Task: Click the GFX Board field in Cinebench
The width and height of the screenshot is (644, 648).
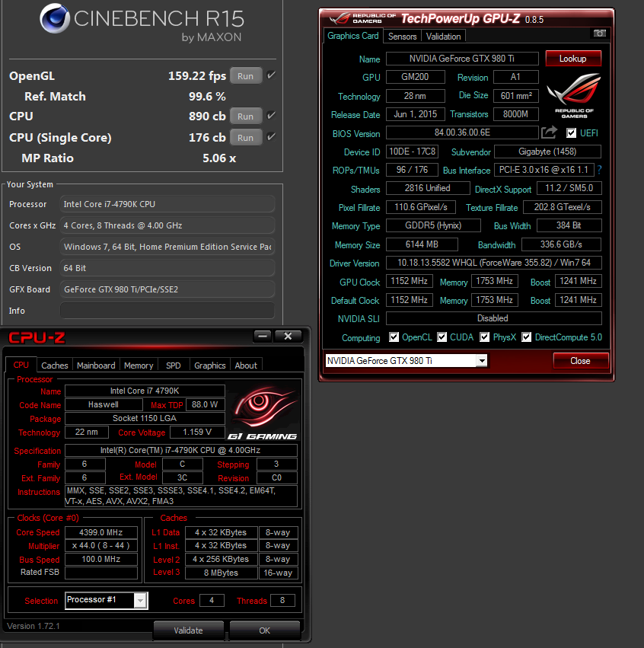Action: [x=167, y=289]
